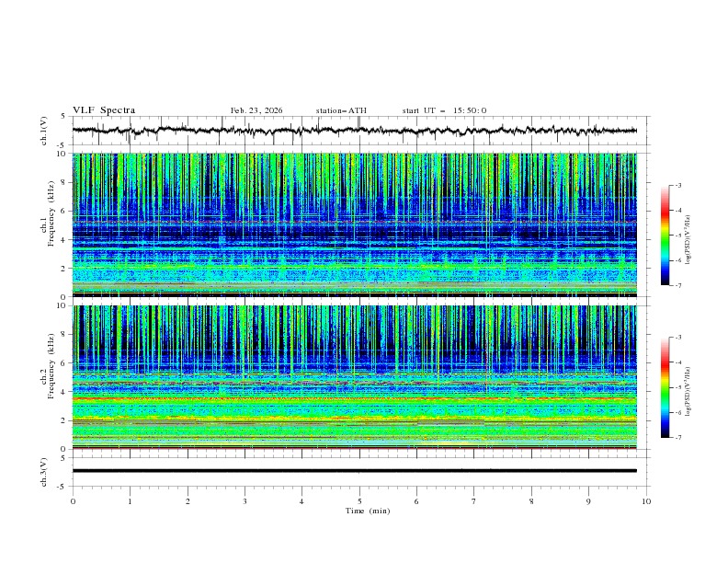
Task: Click the "-7" label on ch.2 color bar
Action: coord(678,438)
